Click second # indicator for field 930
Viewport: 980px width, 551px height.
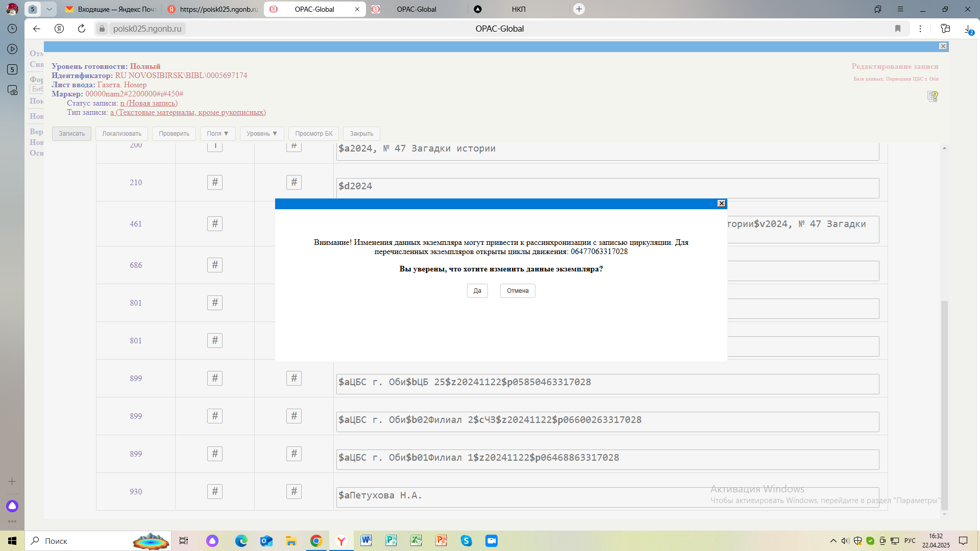[x=294, y=492]
